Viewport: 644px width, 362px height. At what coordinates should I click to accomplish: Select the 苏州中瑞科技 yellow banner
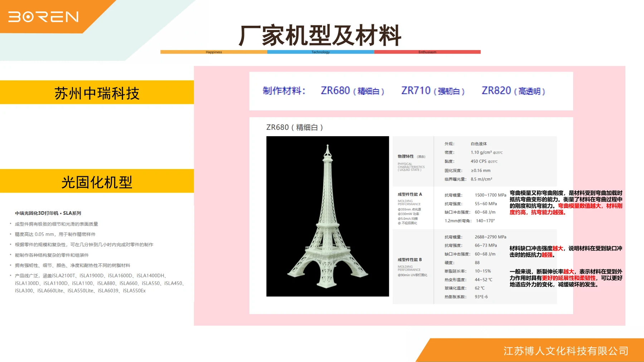97,92
